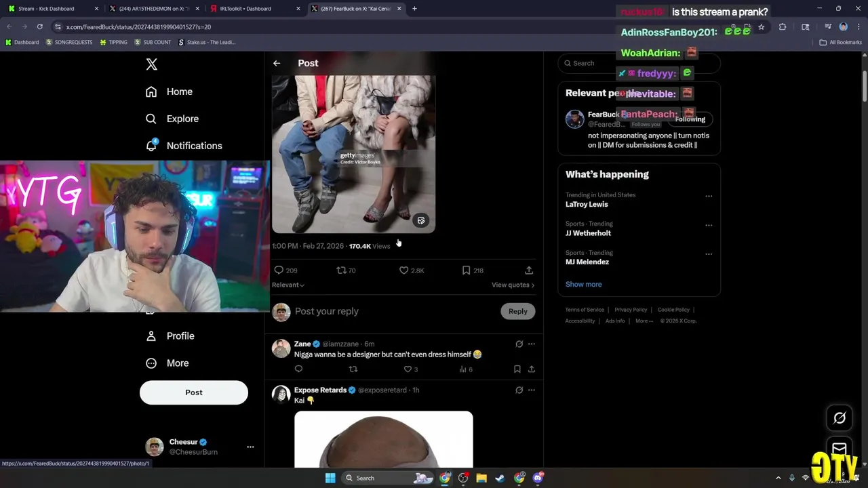Open more options for MJ Melendez trend
The width and height of the screenshot is (868, 488).
[709, 254]
